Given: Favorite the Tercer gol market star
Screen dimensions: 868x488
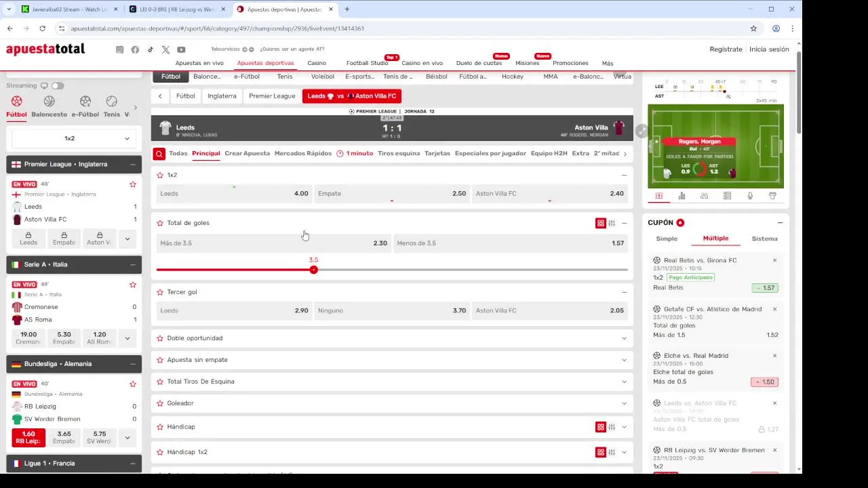Looking at the screenshot, I should [160, 292].
